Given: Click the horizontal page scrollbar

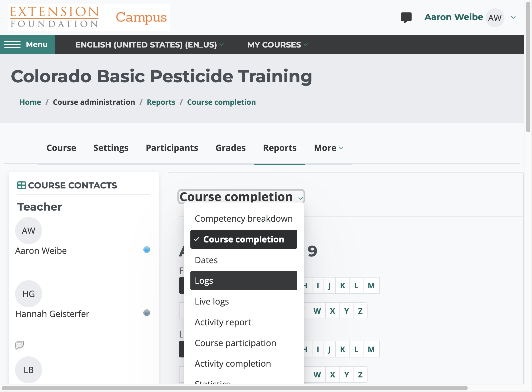Looking at the screenshot, I should click(x=234, y=388).
